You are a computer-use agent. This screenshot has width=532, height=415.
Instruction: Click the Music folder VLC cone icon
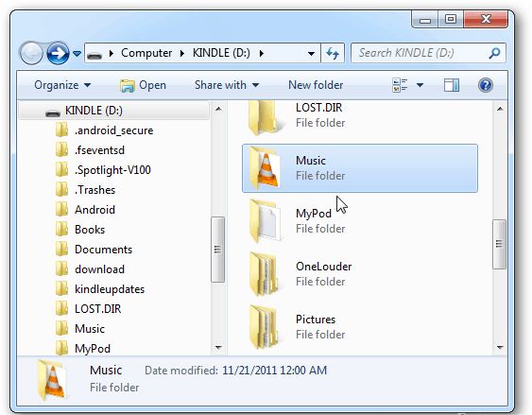tap(266, 168)
